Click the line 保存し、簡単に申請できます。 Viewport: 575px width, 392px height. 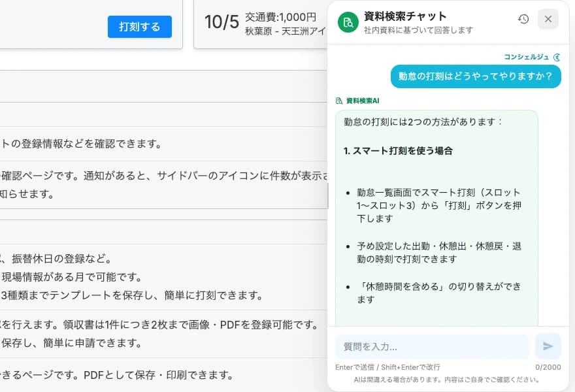71,343
